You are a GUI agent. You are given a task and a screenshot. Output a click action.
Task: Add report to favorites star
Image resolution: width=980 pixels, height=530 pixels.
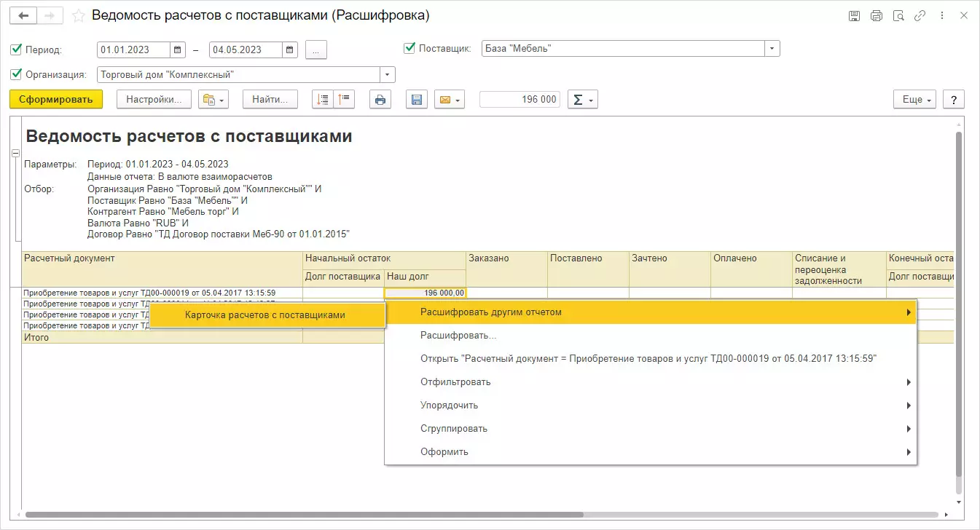[78, 15]
